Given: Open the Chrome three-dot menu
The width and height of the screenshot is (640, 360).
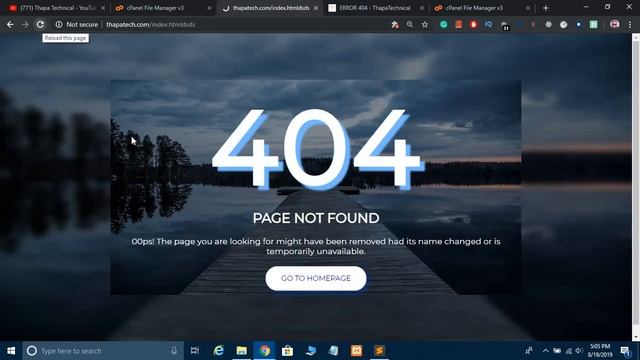Looking at the screenshot, I should point(630,24).
